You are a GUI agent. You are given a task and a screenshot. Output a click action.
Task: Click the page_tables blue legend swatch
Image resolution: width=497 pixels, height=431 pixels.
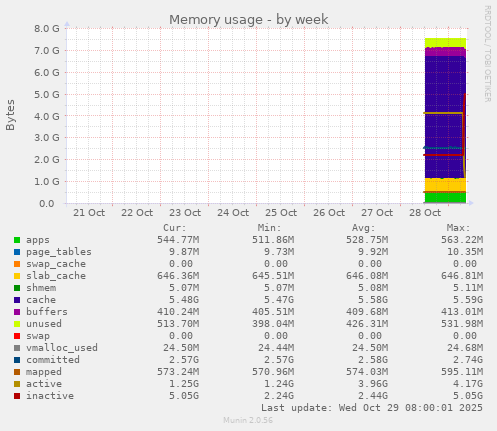pyautogui.click(x=17, y=252)
